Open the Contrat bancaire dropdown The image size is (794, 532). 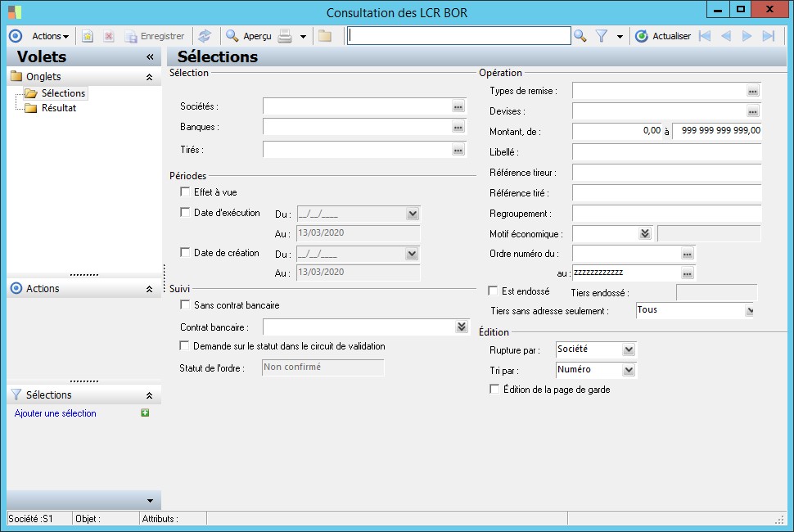click(x=462, y=327)
